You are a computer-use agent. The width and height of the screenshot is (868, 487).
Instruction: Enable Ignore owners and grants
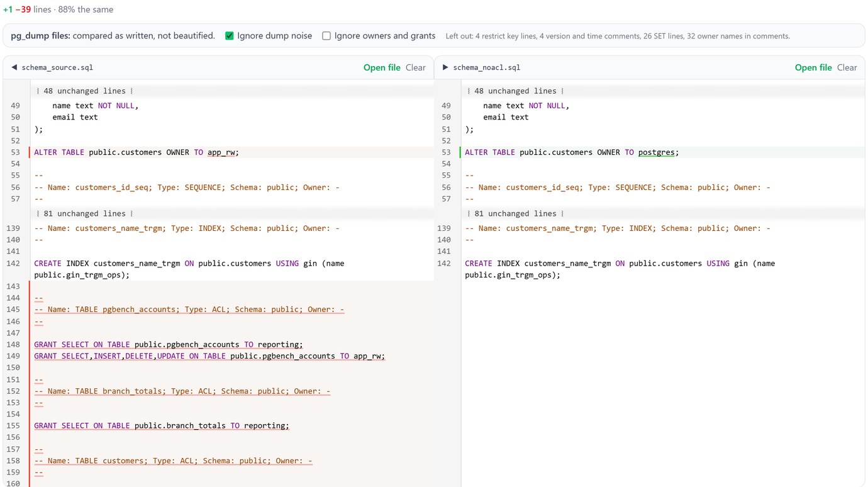pyautogui.click(x=326, y=36)
